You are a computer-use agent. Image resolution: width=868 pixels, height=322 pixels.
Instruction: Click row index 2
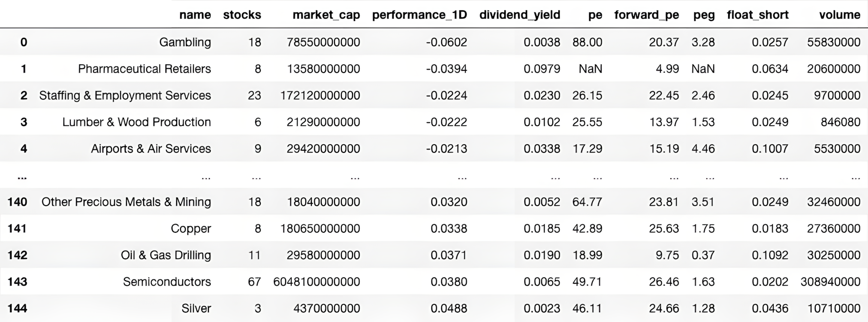24,95
